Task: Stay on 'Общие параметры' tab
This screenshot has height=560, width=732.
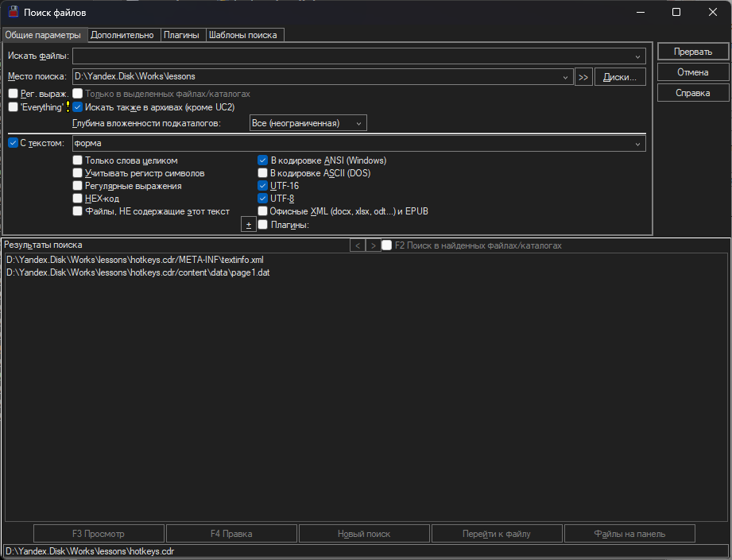Action: click(43, 35)
